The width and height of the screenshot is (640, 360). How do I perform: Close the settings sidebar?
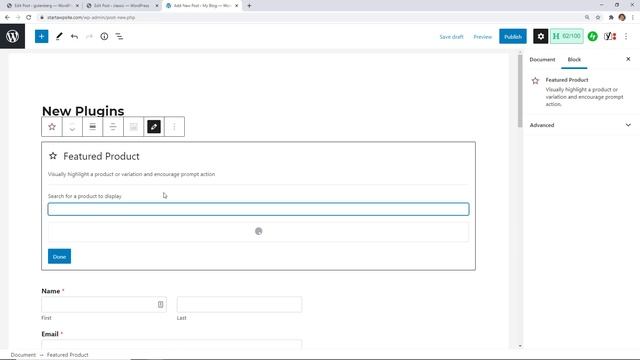point(628,59)
